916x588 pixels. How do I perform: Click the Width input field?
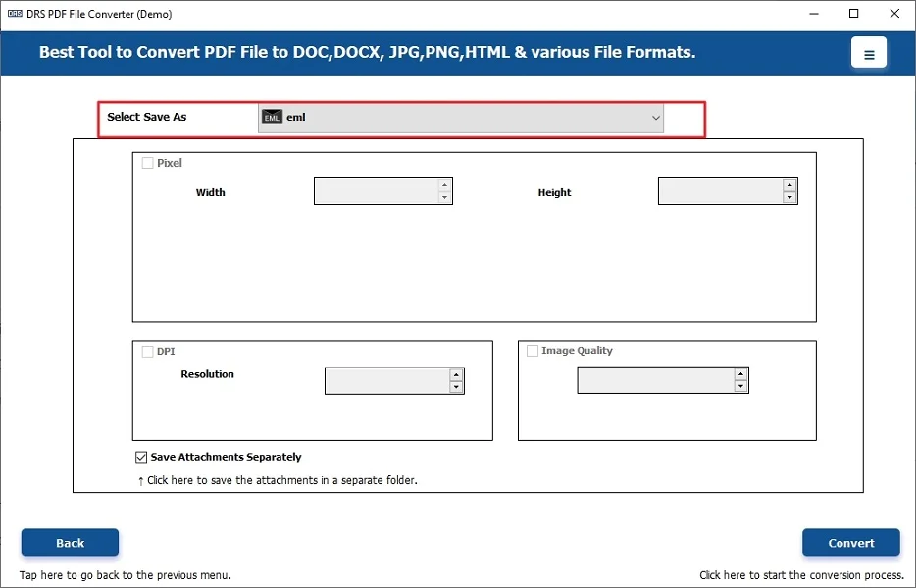(376, 191)
